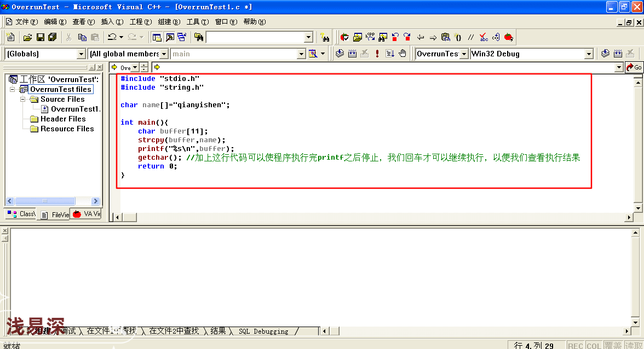Open the 编辑(E) menu

coord(55,22)
